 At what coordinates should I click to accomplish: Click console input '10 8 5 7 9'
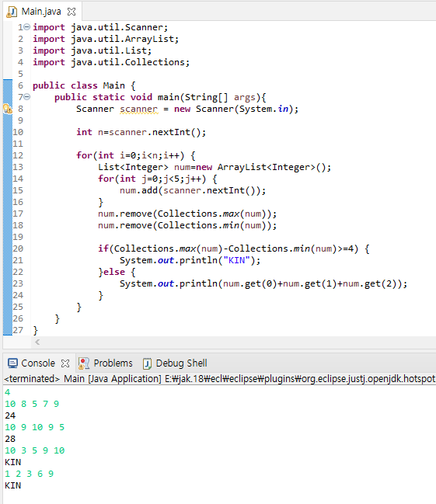tap(32, 404)
